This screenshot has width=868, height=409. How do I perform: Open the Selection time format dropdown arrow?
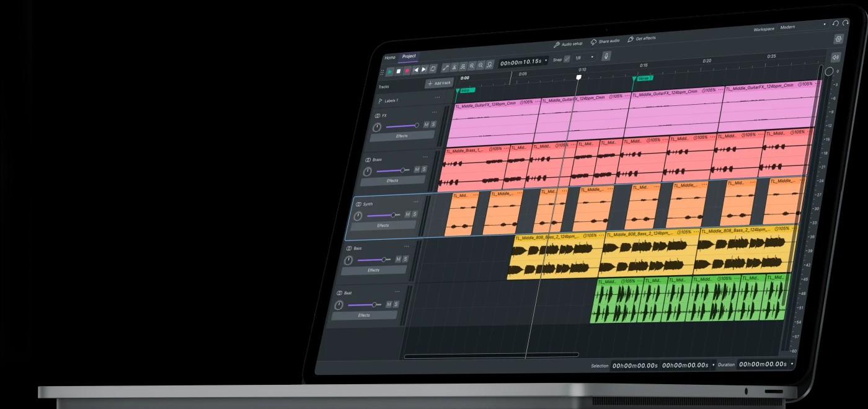(714, 365)
